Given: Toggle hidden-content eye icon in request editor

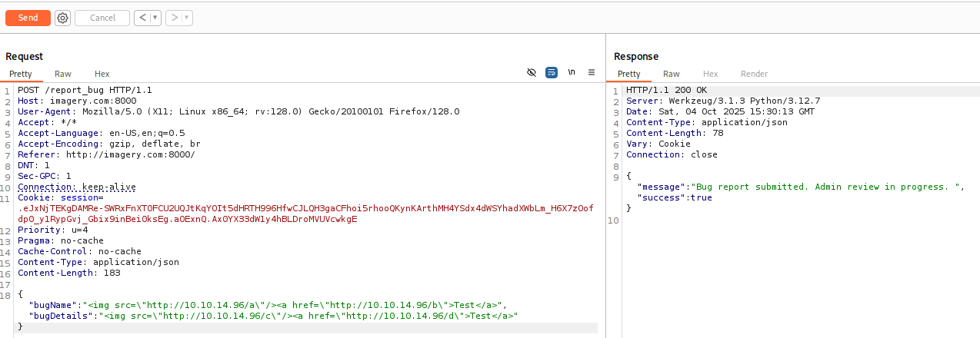Looking at the screenshot, I should coord(531,72).
